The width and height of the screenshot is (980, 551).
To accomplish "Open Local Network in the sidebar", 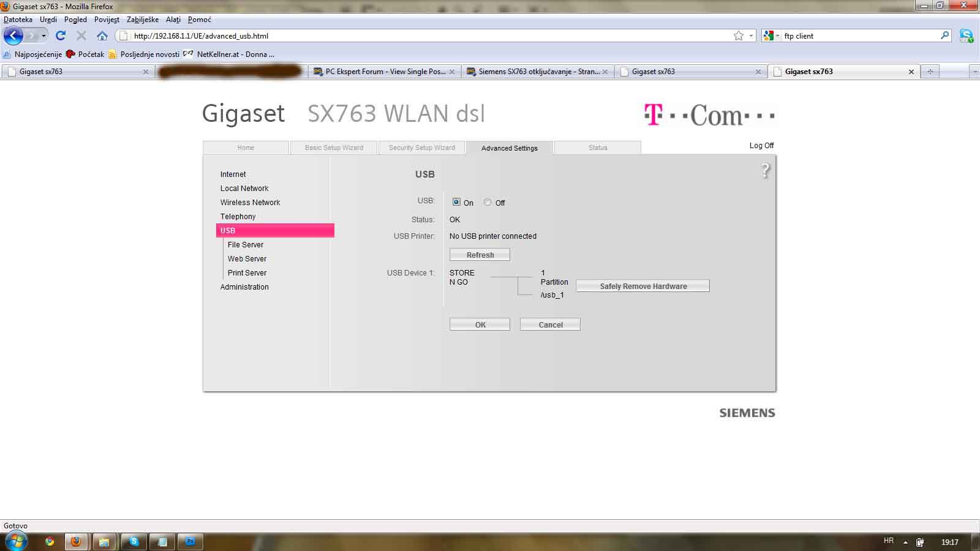I will tap(244, 189).
